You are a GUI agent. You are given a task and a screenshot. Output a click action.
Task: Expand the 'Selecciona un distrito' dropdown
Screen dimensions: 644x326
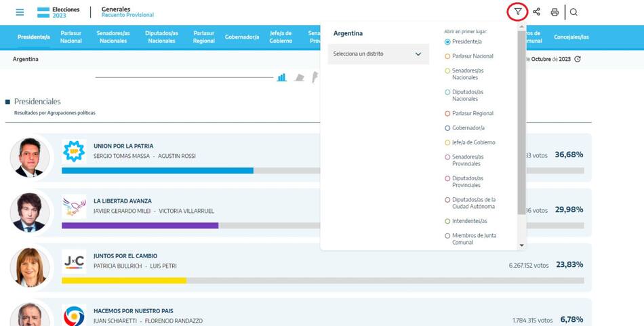pyautogui.click(x=378, y=54)
